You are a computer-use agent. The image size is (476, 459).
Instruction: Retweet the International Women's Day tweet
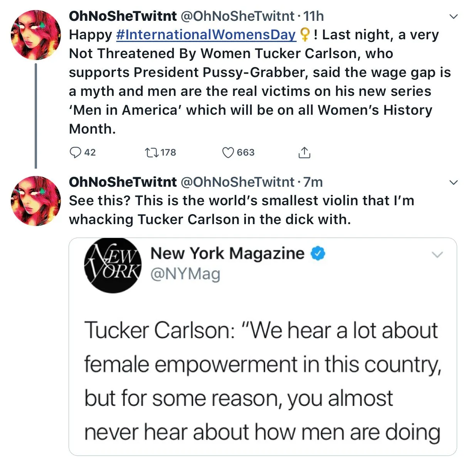[x=151, y=152]
